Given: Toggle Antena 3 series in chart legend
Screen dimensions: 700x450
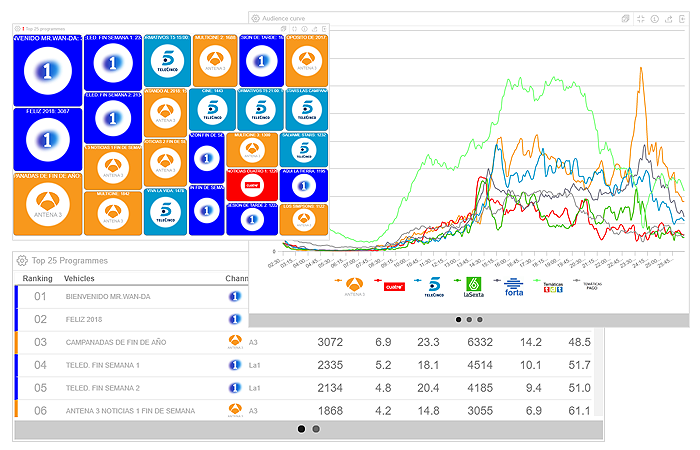Looking at the screenshot, I should [x=353, y=287].
